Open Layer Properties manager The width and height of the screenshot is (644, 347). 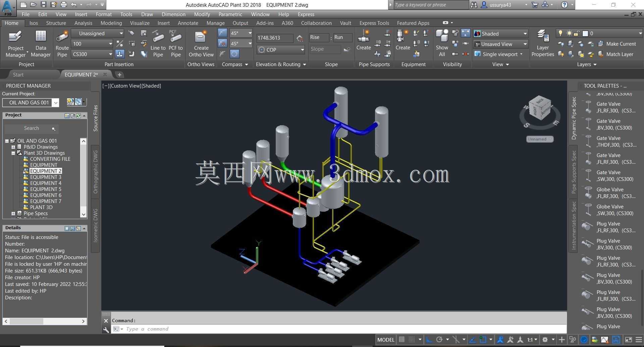(542, 44)
